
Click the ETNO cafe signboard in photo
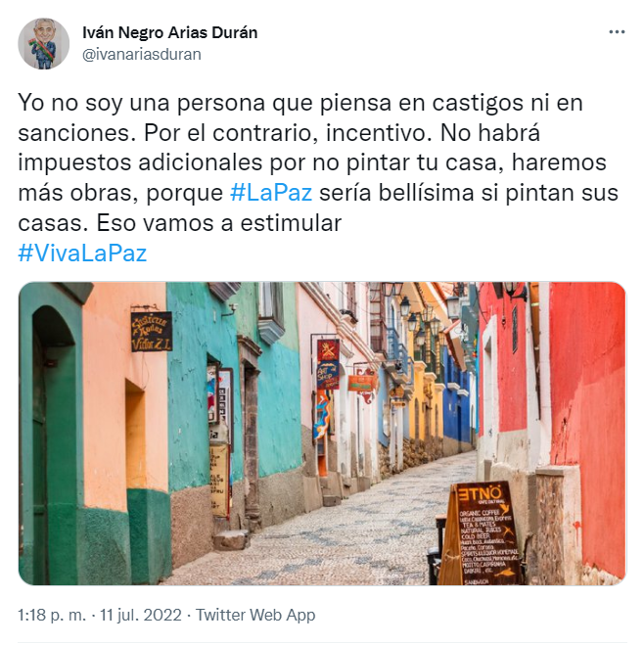pos(480,533)
